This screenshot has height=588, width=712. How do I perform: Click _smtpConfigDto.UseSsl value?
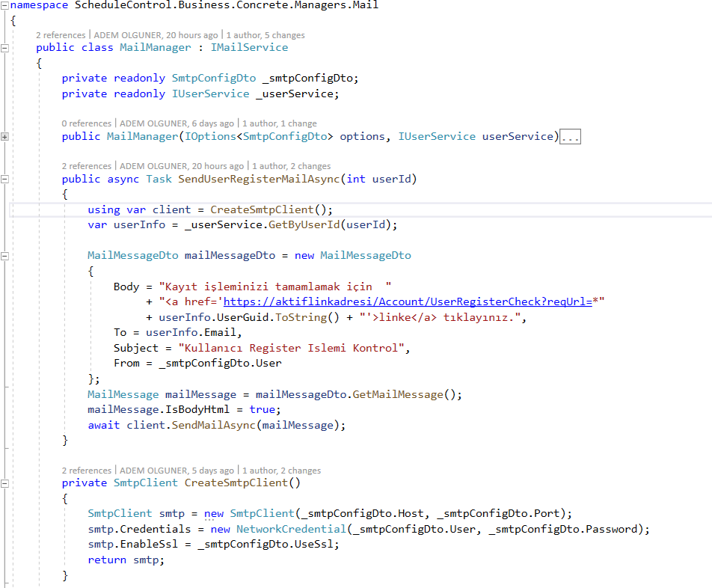coord(266,545)
